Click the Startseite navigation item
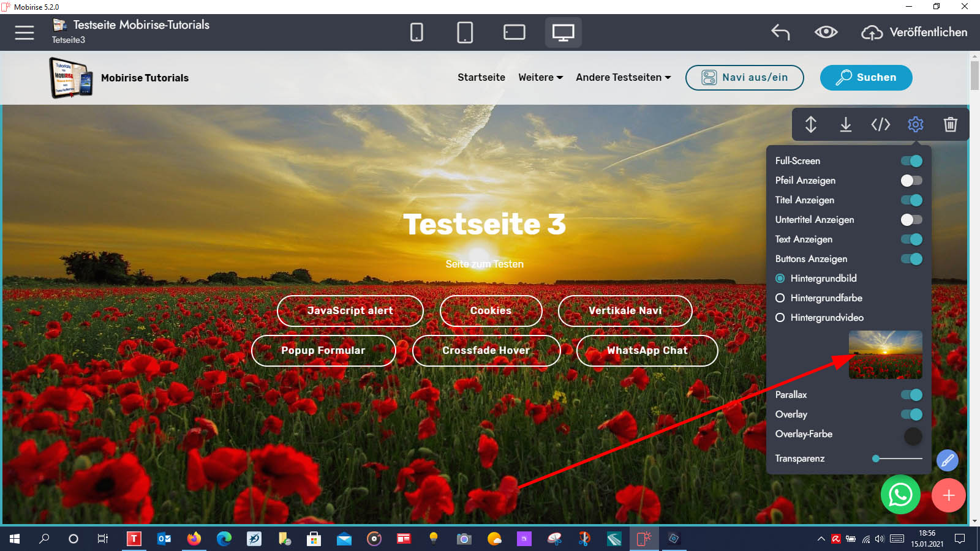 point(481,78)
